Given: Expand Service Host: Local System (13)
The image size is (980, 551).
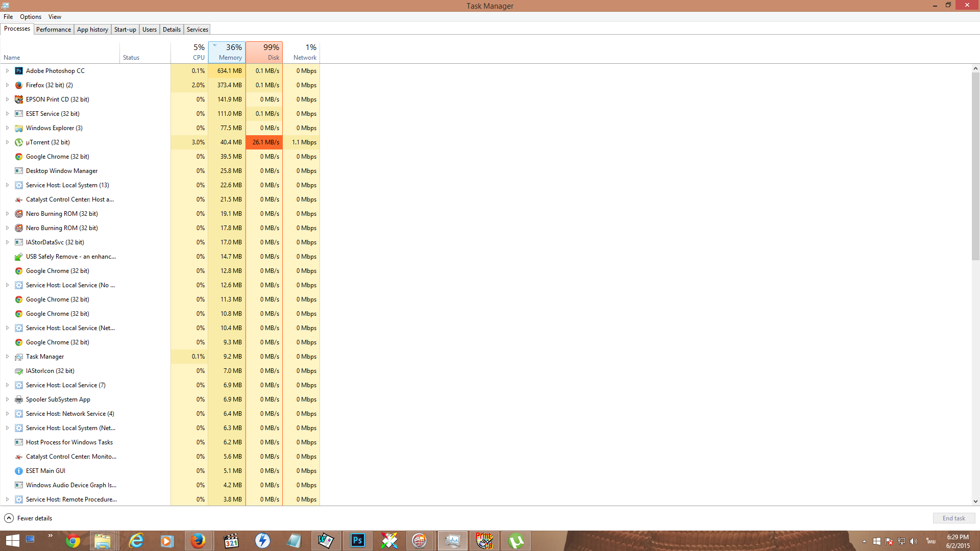Looking at the screenshot, I should [x=7, y=185].
